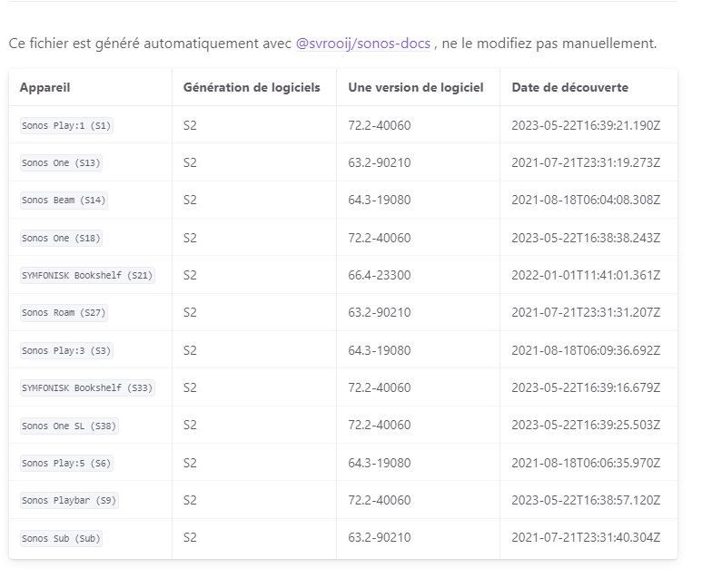Click the Génération de logiciels column header

(252, 87)
